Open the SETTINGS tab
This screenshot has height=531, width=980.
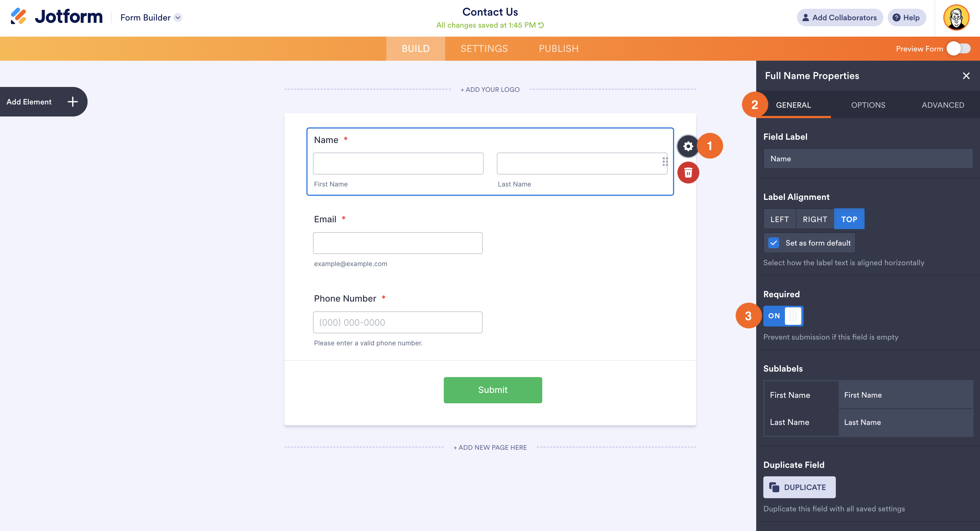(484, 49)
